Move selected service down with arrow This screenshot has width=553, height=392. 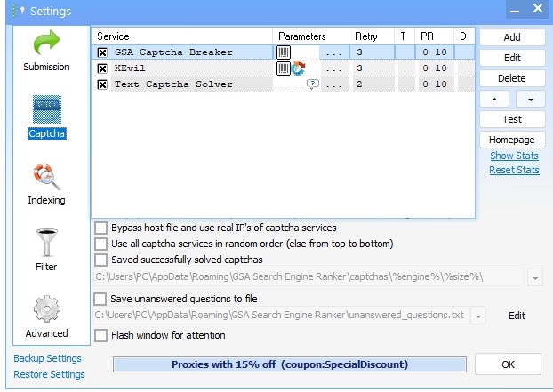point(529,99)
